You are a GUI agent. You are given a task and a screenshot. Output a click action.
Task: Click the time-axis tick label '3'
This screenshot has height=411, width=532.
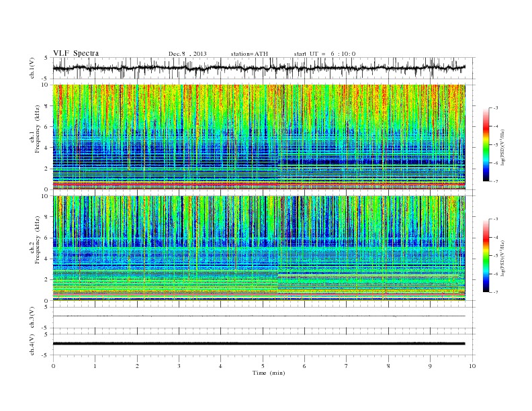pos(179,366)
